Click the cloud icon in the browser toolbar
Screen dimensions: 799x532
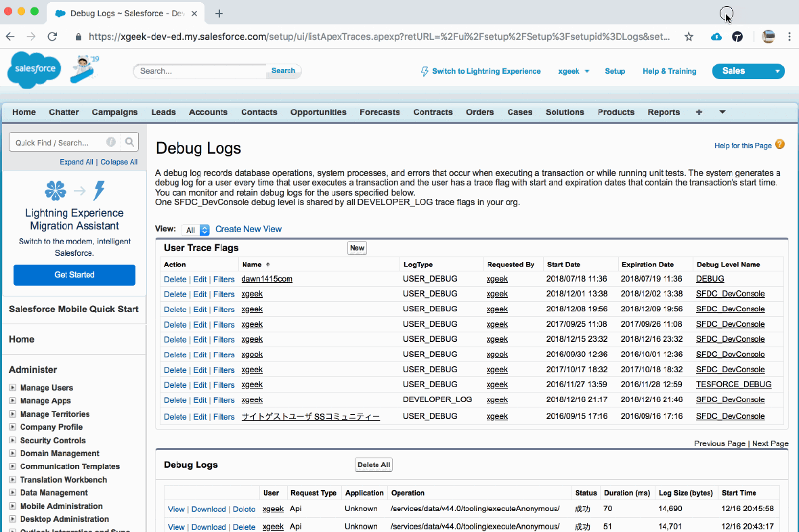pos(716,37)
